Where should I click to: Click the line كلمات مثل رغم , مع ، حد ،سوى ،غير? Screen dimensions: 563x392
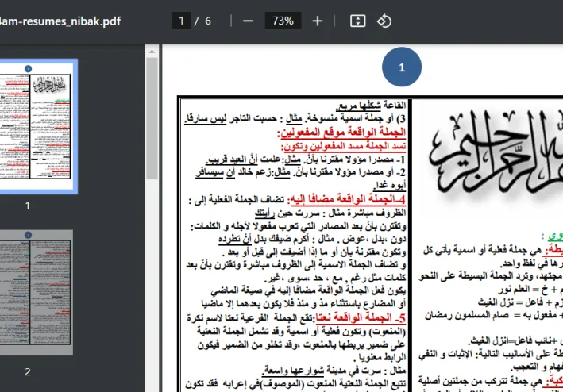(x=335, y=278)
